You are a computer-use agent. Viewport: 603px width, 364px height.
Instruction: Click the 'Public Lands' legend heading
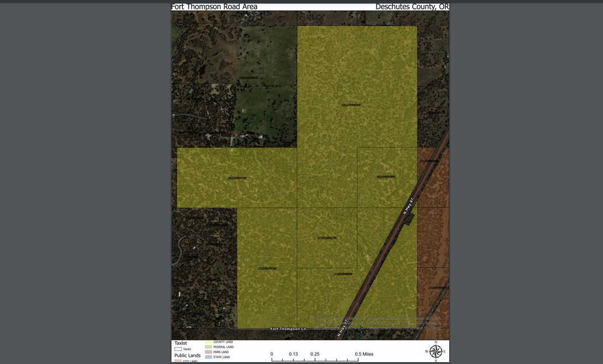point(187,355)
